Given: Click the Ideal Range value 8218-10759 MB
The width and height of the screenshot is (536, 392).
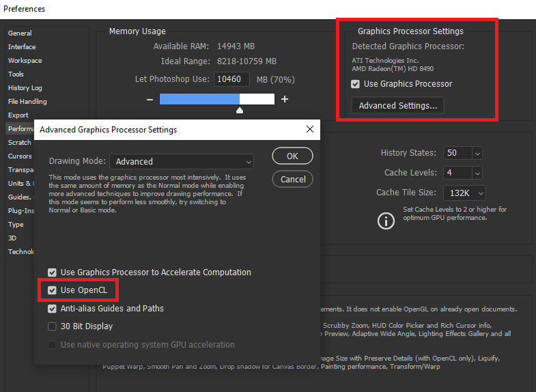Looking at the screenshot, I should pyautogui.click(x=246, y=61).
